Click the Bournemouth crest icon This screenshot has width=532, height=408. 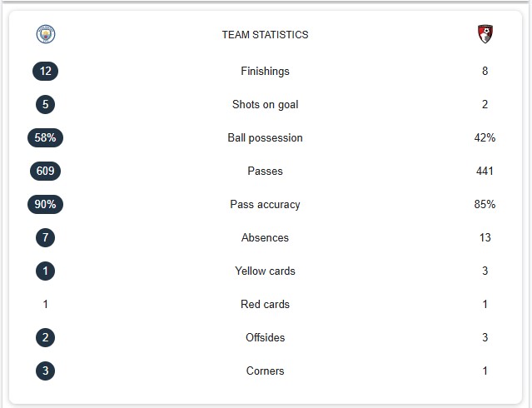click(485, 34)
